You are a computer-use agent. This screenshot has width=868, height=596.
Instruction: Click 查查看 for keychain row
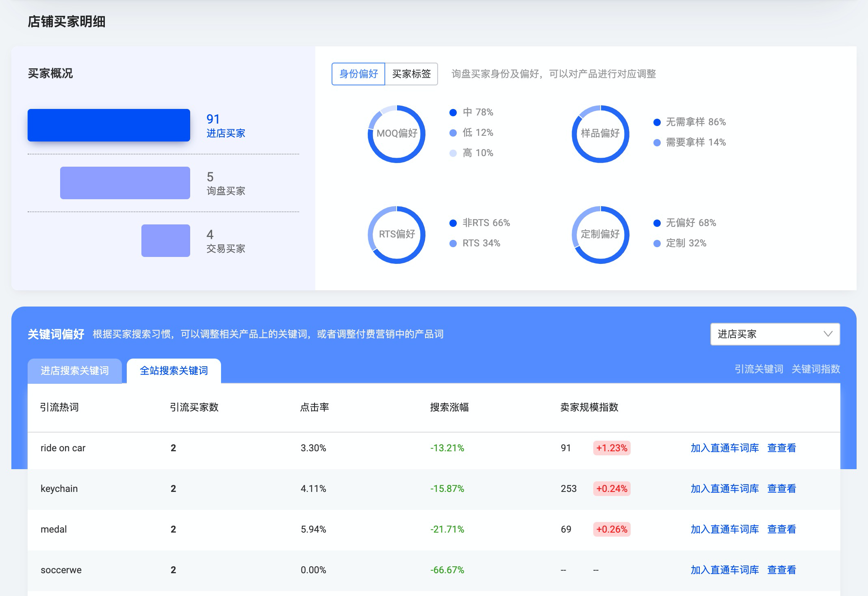(x=781, y=489)
